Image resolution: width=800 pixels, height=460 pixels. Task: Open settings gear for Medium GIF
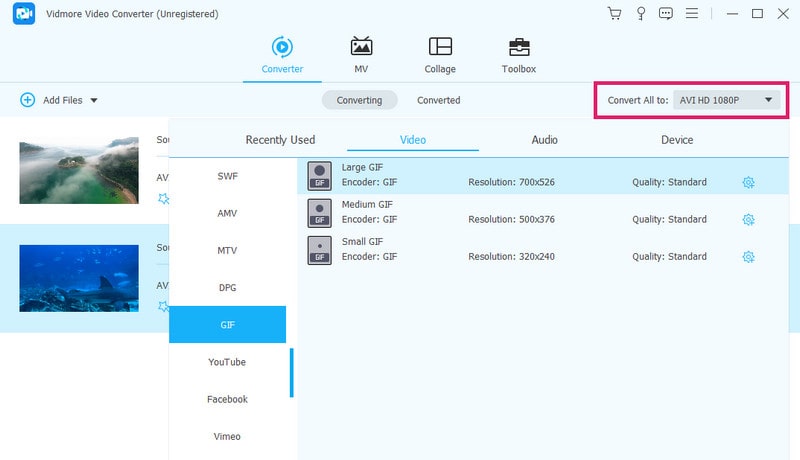(x=748, y=219)
